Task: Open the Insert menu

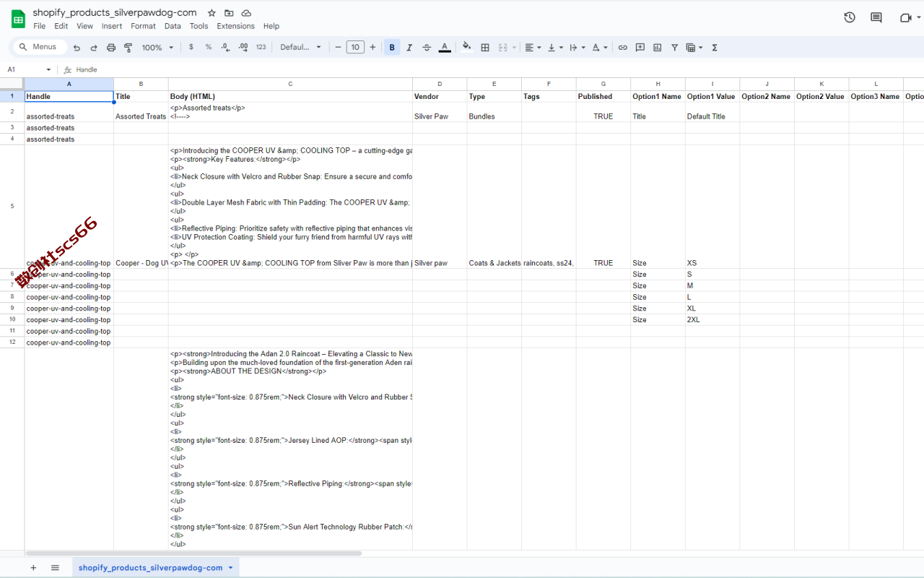Action: (112, 26)
